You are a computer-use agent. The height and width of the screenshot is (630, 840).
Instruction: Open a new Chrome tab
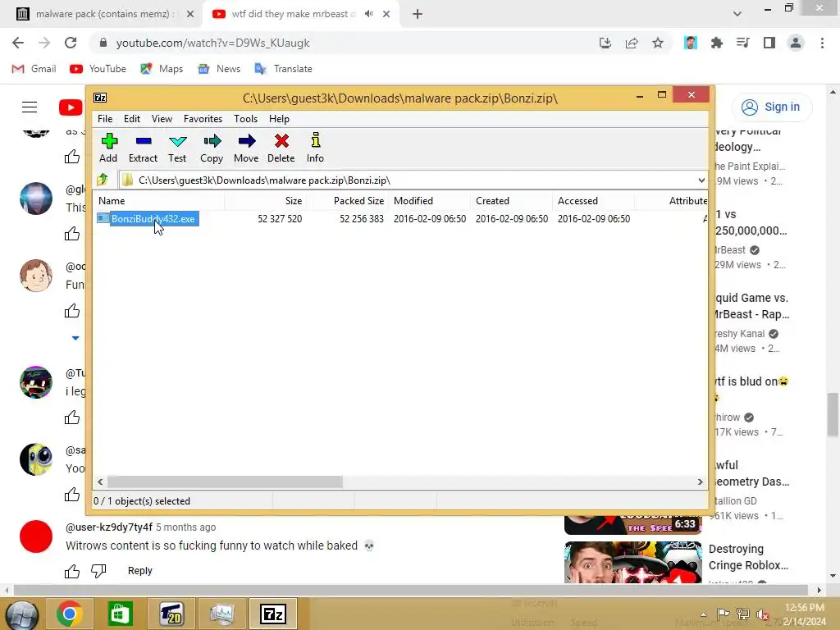418,14
